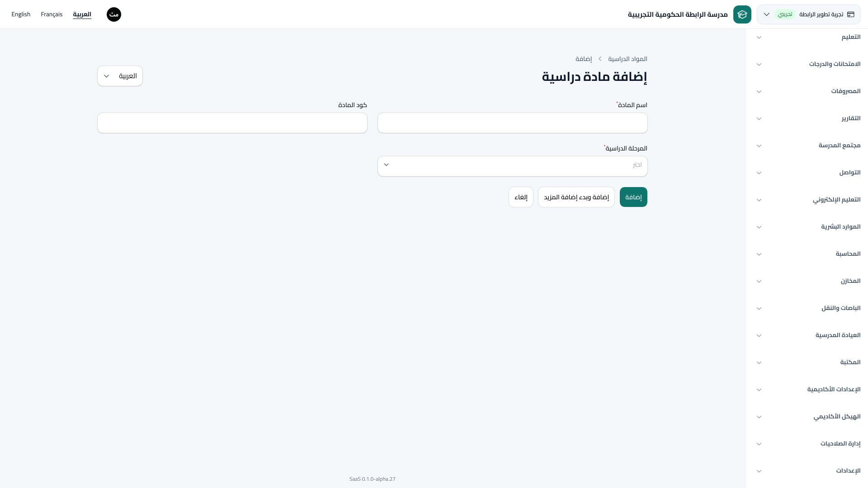The height and width of the screenshot is (488, 868).
Task: Select the العربية language link in header
Action: [82, 14]
